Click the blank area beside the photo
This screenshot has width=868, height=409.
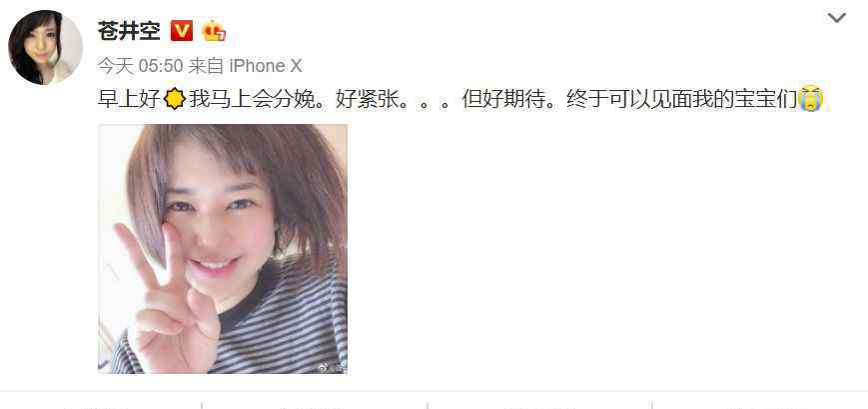pos(603,249)
